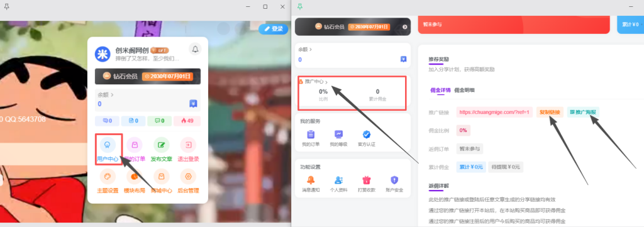
Task: Open 消息通知 bell under 功能设置
Action: [311, 184]
